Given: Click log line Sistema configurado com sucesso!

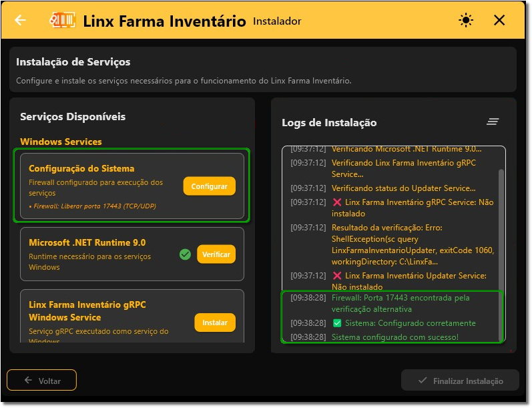Looking at the screenshot, I should 395,337.
